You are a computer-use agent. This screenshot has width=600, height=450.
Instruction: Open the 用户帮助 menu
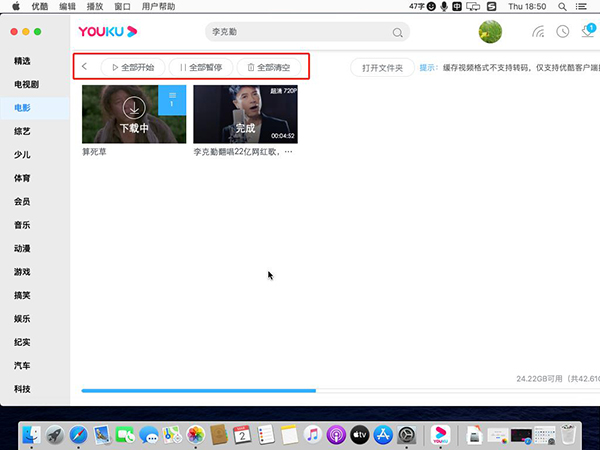pos(158,6)
